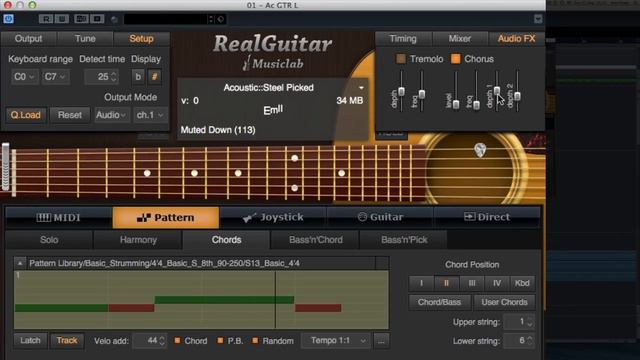Click the W write automation button

(x=62, y=19)
